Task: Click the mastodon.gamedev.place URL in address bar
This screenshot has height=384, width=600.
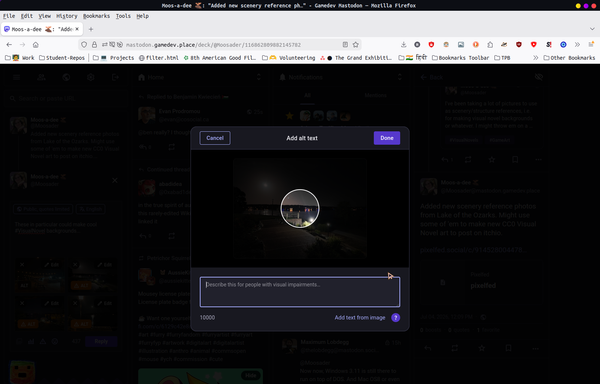Action: (214, 45)
